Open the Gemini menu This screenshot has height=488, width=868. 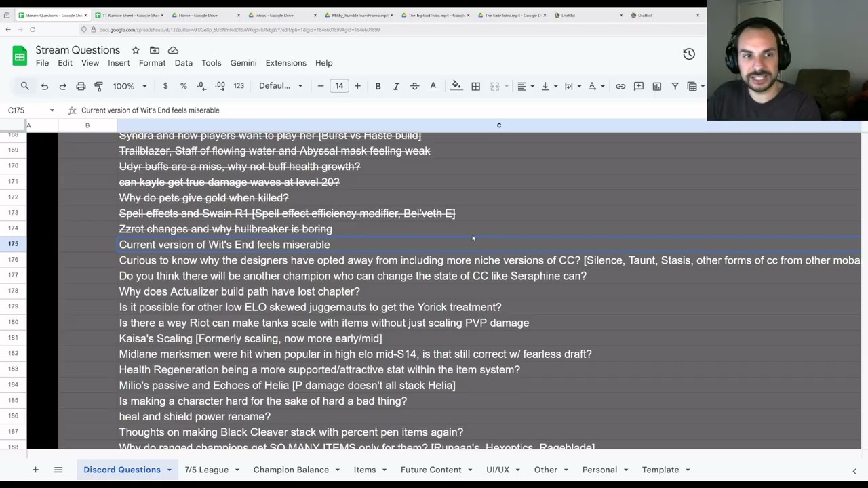243,63
